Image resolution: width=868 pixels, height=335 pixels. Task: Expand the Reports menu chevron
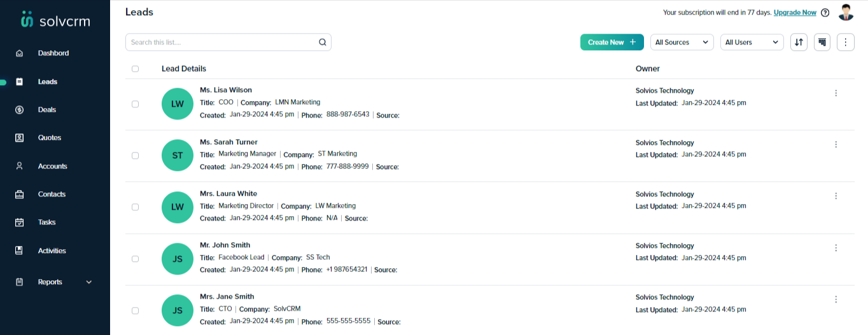(89, 282)
